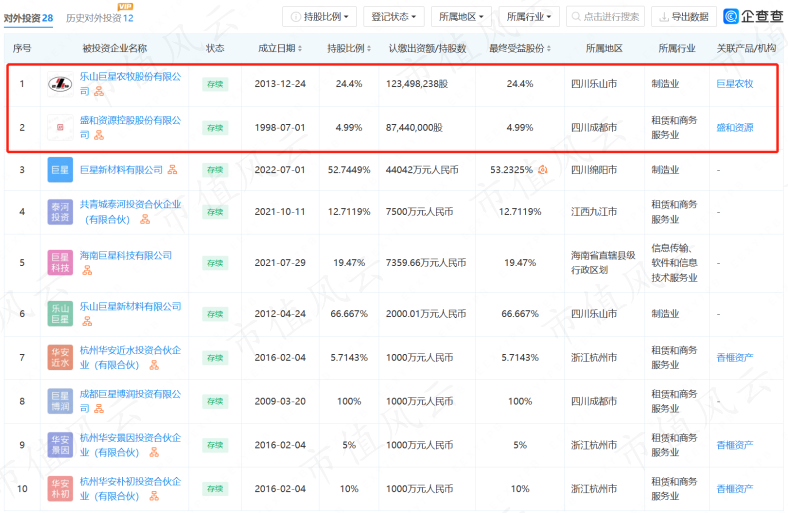Click the 被投资企业名称 column header

point(115,48)
